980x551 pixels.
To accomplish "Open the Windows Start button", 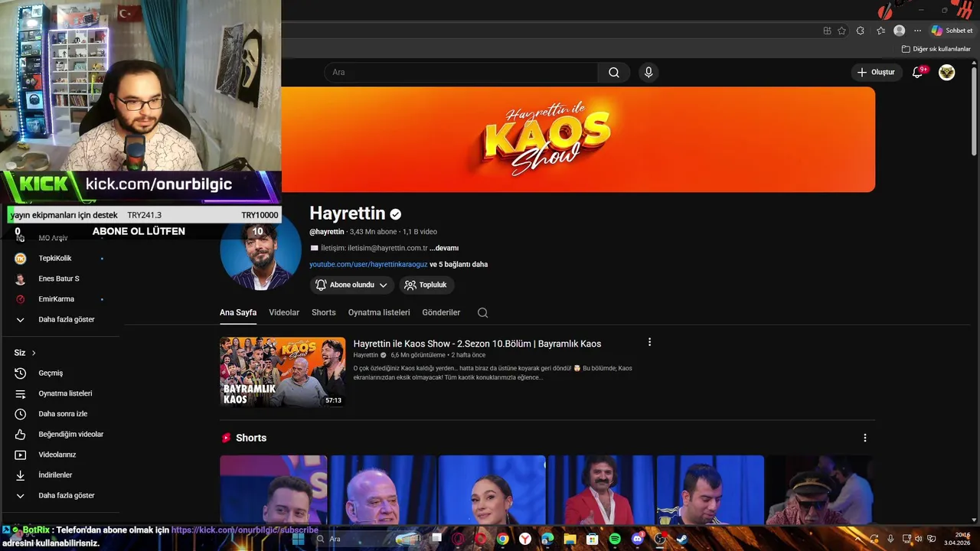I will click(299, 539).
